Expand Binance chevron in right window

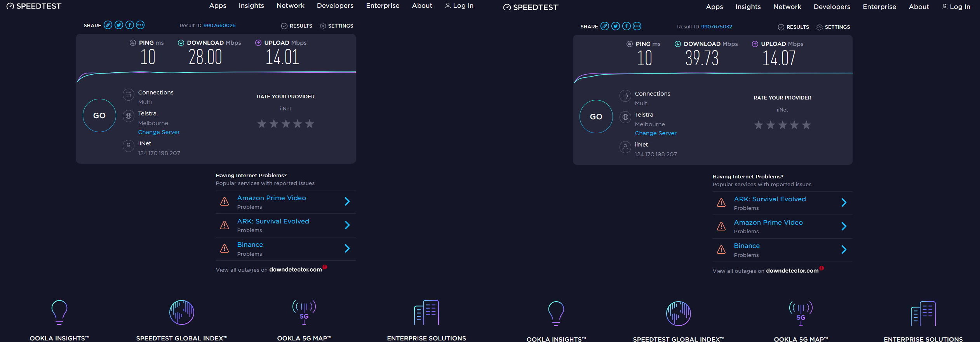point(844,250)
